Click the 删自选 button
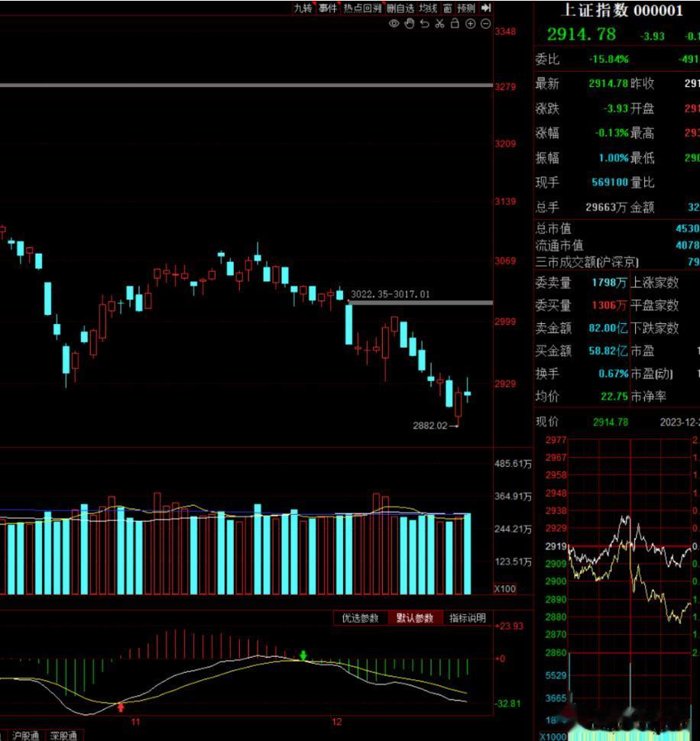 (400, 8)
